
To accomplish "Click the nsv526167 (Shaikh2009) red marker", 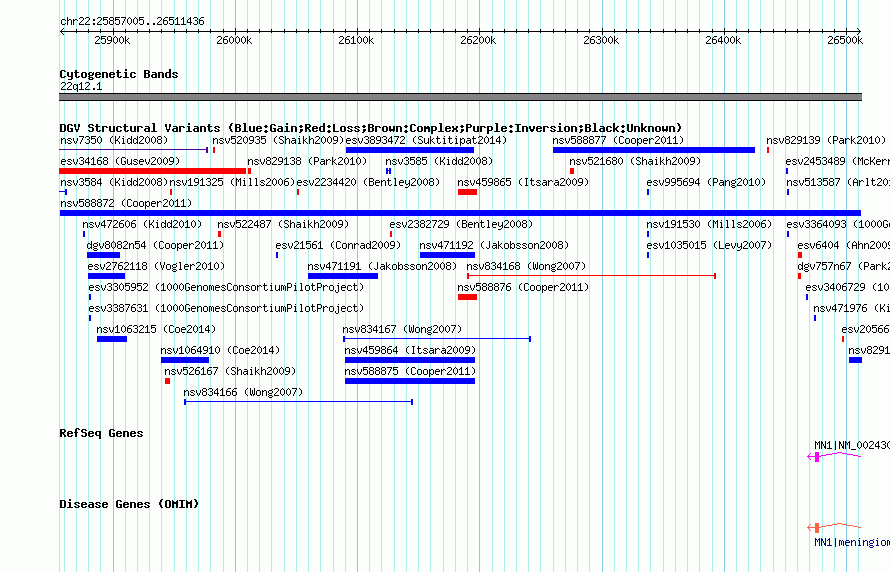I will click(x=167, y=381).
